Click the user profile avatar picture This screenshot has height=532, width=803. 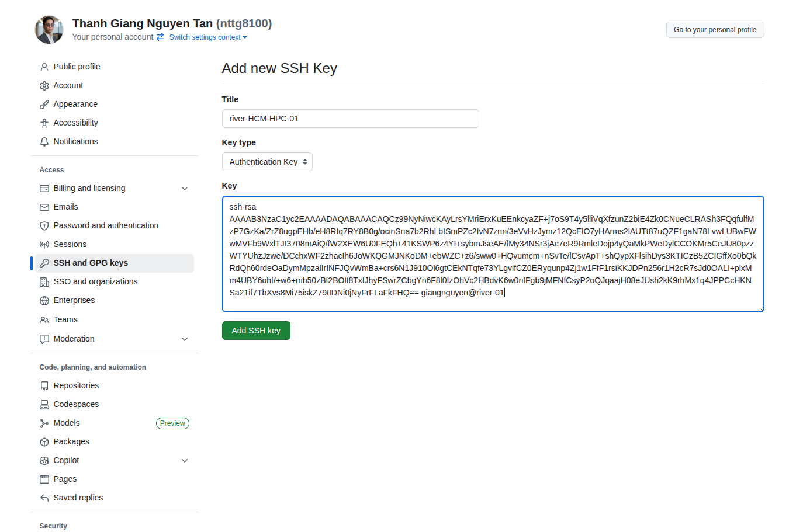click(x=49, y=30)
